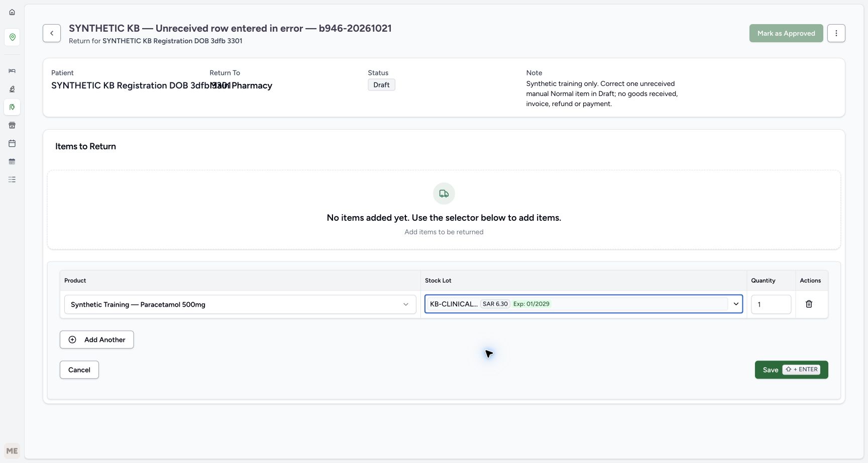Click the location pin sidebar icon

tap(12, 37)
